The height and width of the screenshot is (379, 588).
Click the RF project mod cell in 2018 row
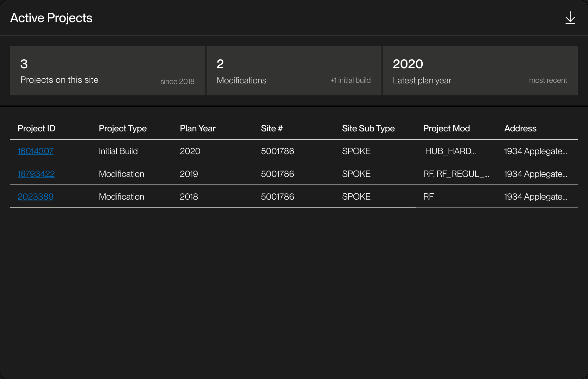(x=428, y=196)
